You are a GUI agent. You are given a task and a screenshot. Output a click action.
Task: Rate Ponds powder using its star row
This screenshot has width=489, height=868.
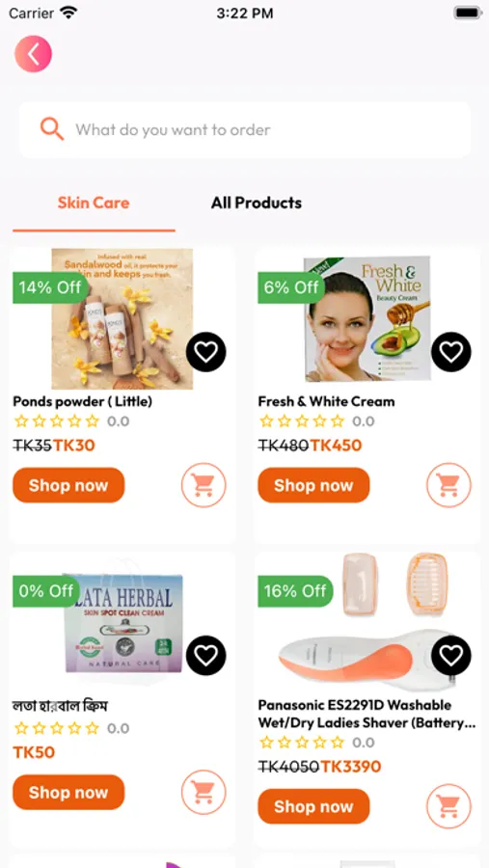(57, 421)
